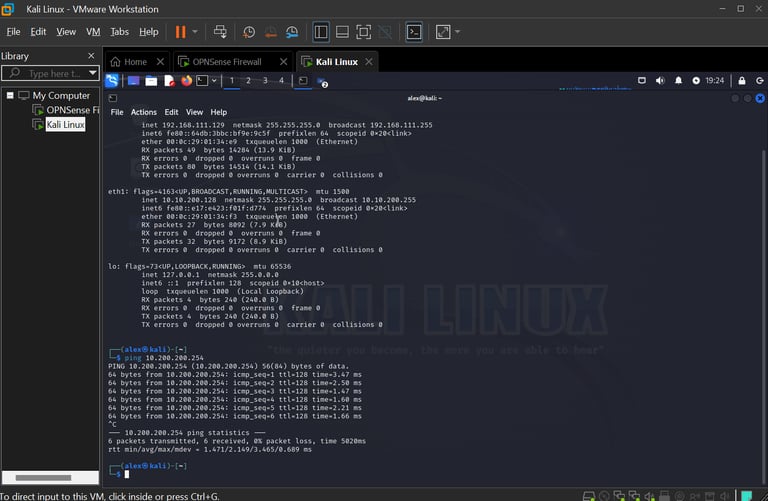Enter full screen mode
The width and height of the screenshot is (768, 501).
[x=363, y=32]
